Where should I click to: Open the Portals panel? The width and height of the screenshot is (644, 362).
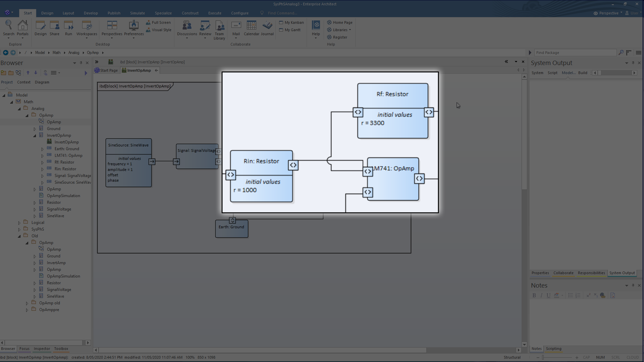pos(22,28)
